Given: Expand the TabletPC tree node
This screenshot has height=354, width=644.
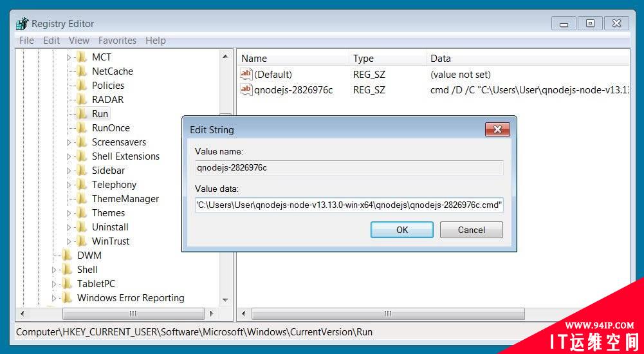Looking at the screenshot, I should [54, 284].
